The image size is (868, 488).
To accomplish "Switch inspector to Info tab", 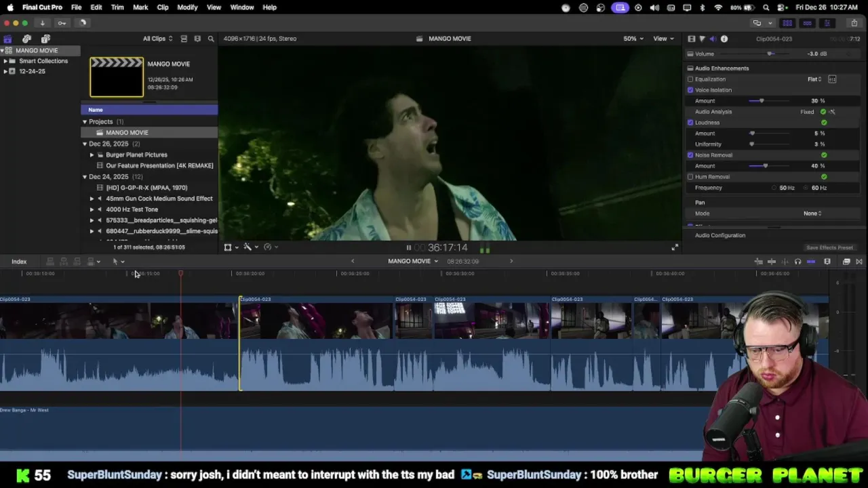I will click(724, 39).
